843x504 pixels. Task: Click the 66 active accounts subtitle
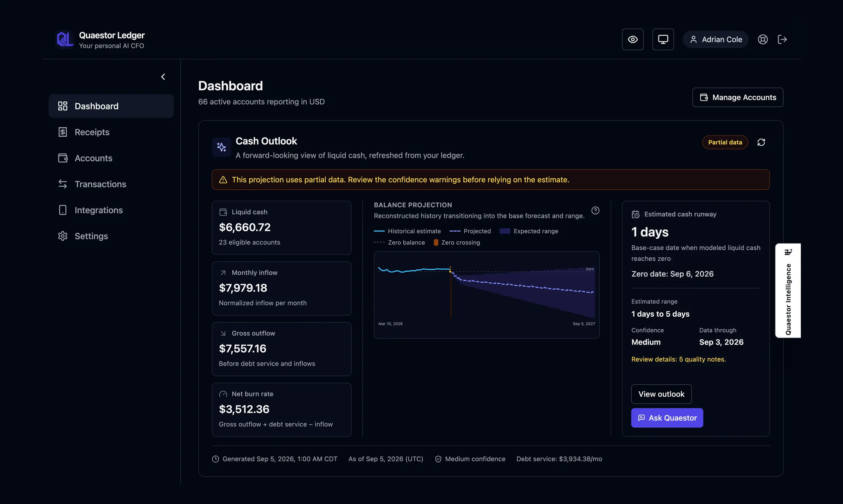pyautogui.click(x=262, y=102)
